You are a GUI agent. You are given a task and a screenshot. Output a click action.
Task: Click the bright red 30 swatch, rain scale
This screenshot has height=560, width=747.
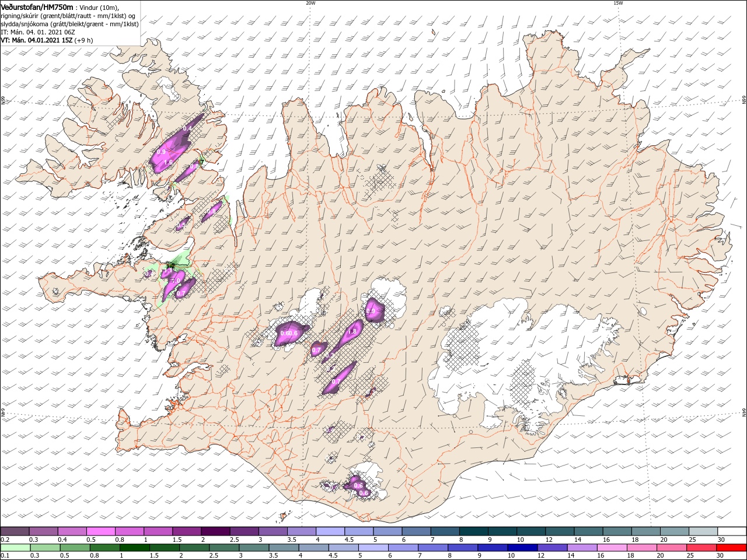pyautogui.click(x=732, y=548)
